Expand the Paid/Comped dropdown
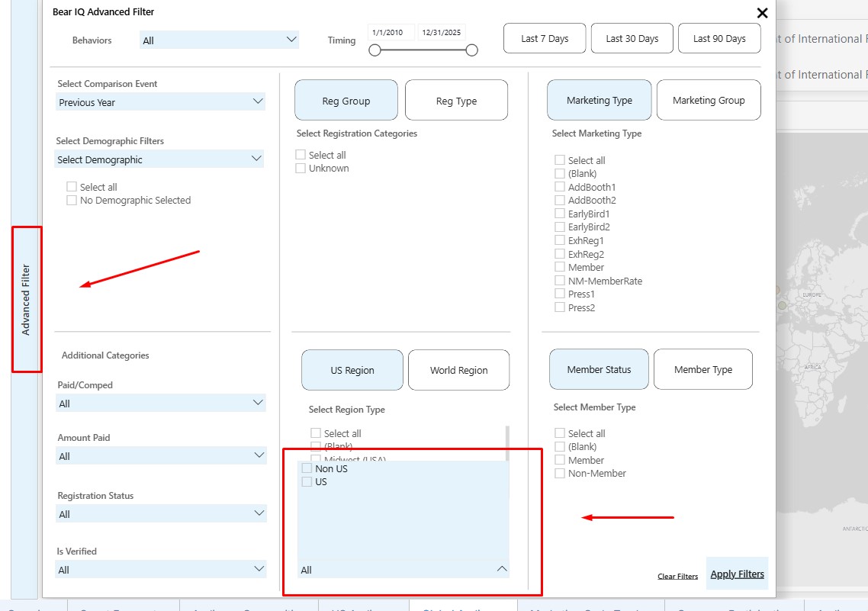Image resolution: width=868 pixels, height=611 pixels. [161, 404]
